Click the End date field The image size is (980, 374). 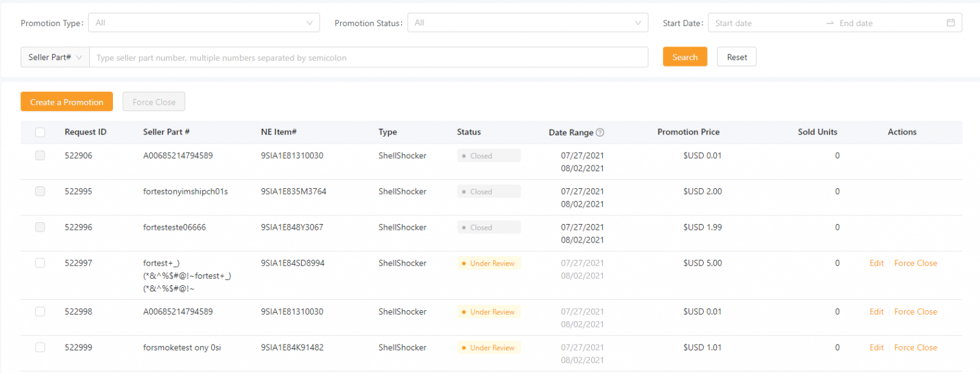click(887, 23)
